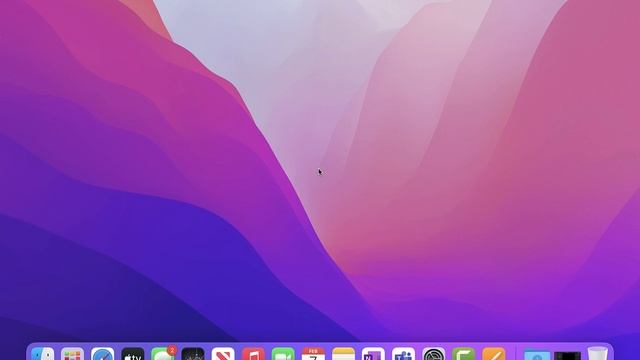Launch FaceTime from the Dock
This screenshot has width=640, height=360.
tap(283, 354)
